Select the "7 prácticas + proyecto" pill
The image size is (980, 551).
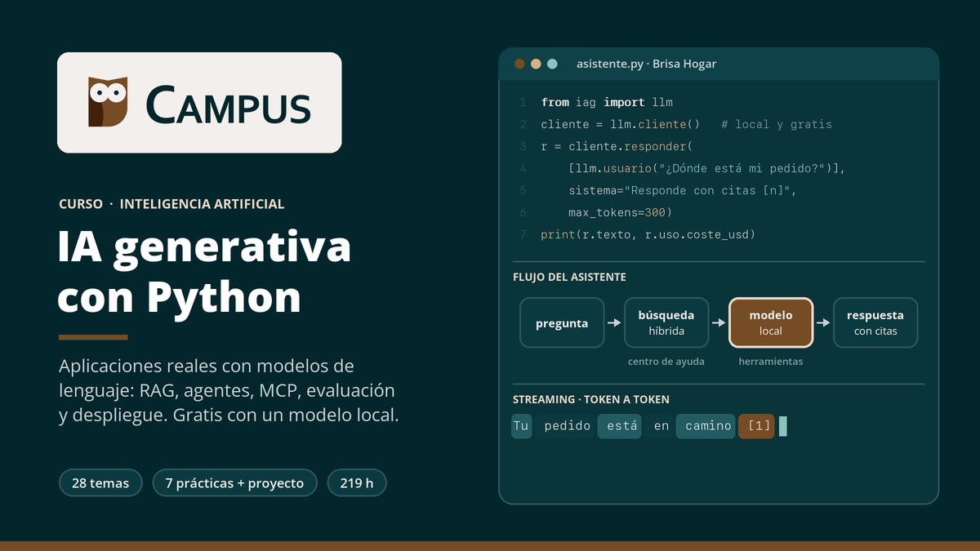tap(234, 483)
